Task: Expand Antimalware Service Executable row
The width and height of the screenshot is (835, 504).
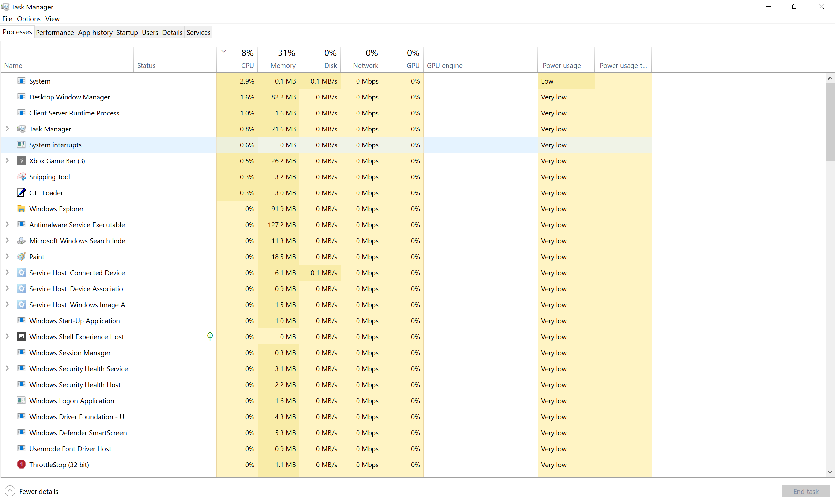Action: click(x=7, y=224)
